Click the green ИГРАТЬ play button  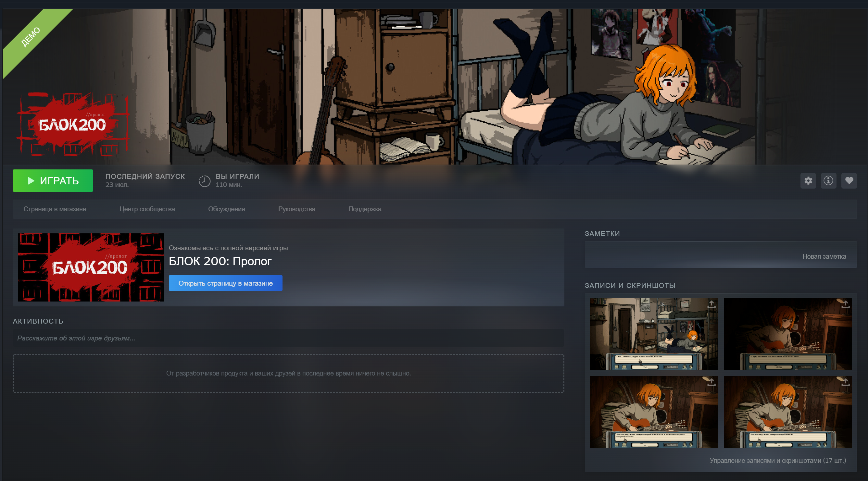pyautogui.click(x=53, y=180)
